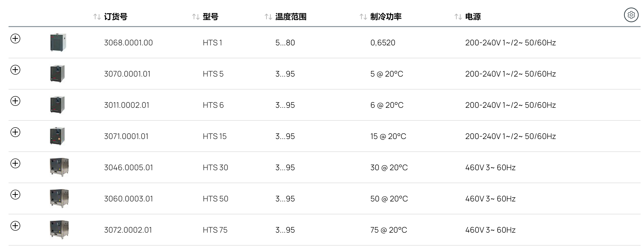Select model name HTS 50

(x=216, y=199)
